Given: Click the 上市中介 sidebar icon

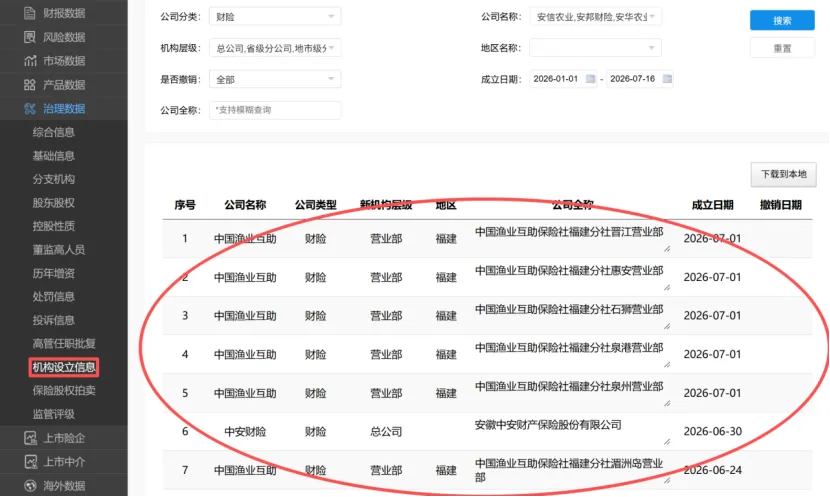Looking at the screenshot, I should tap(30, 462).
